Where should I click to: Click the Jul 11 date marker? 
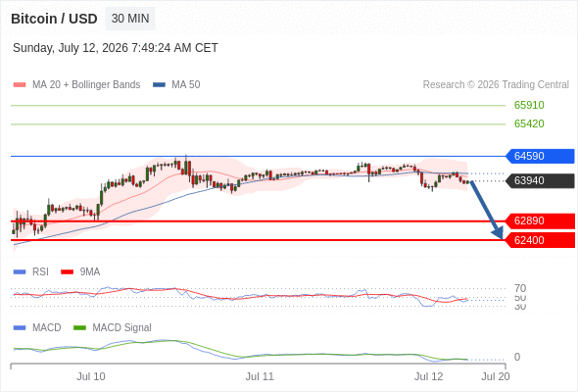pyautogui.click(x=260, y=376)
